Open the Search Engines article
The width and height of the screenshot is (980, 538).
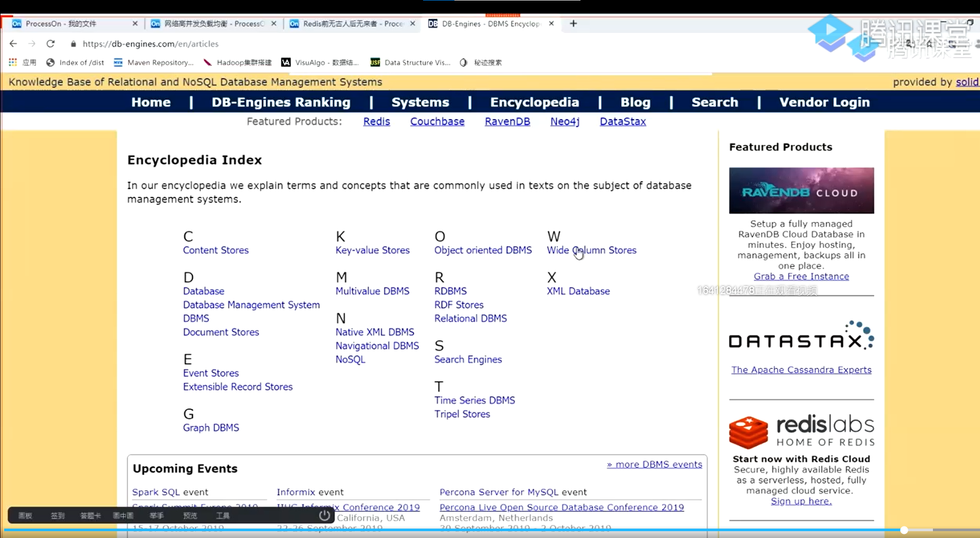(x=468, y=359)
